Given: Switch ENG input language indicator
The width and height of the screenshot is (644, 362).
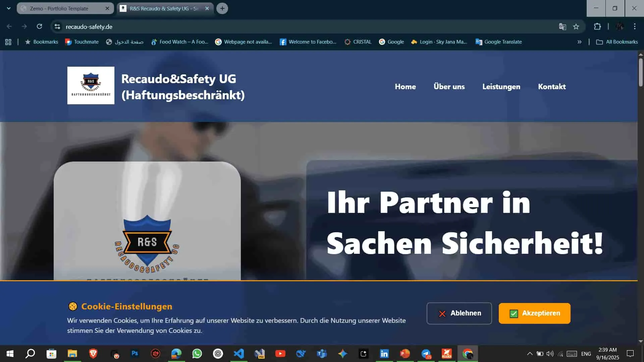Looking at the screenshot, I should (586, 354).
